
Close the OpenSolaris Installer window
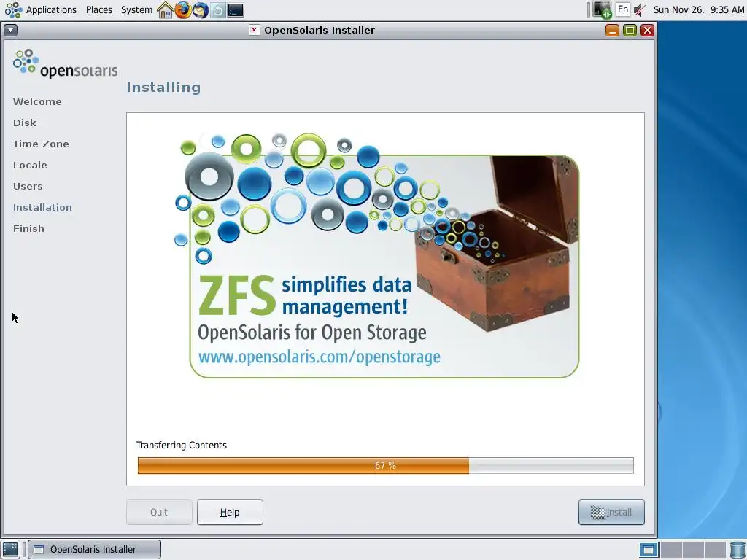[x=647, y=31]
